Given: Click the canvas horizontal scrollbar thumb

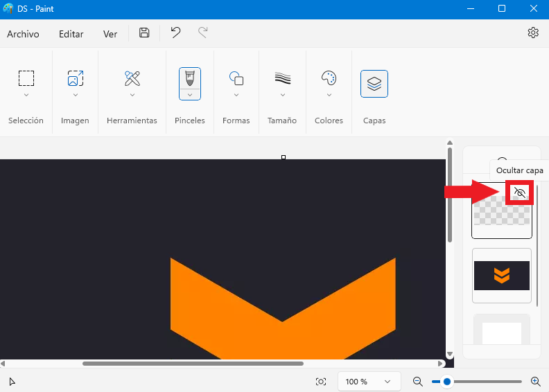Looking at the screenshot, I should [193, 364].
